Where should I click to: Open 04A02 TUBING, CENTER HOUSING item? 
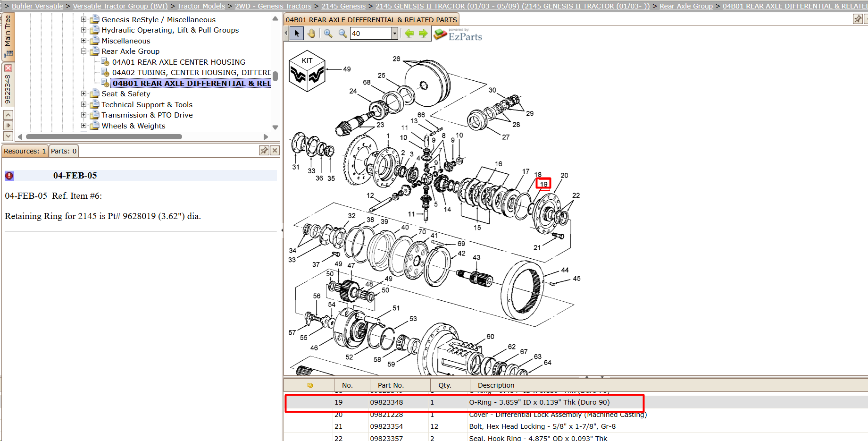(192, 72)
